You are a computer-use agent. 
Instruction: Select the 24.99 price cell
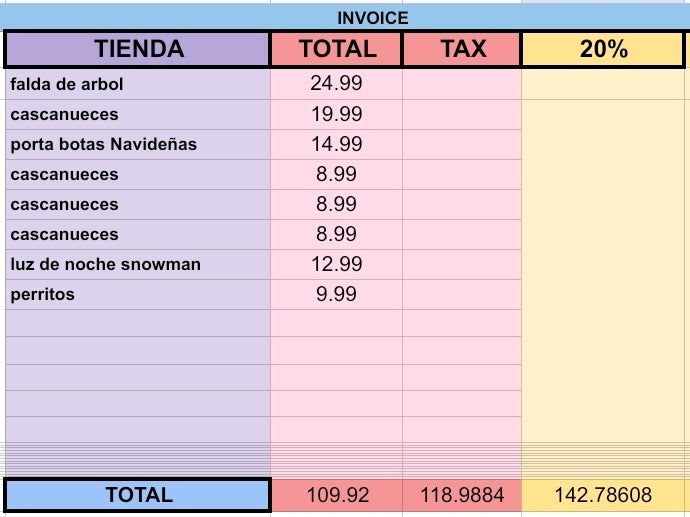tap(336, 84)
